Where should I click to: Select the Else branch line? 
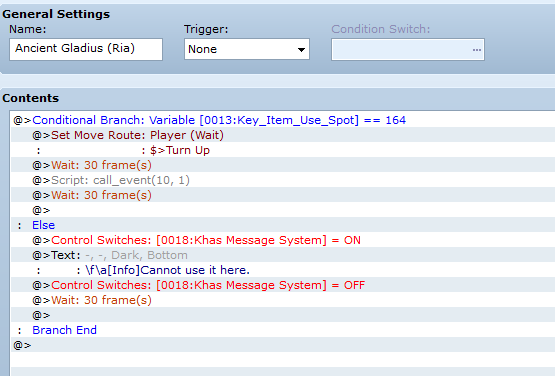click(44, 225)
